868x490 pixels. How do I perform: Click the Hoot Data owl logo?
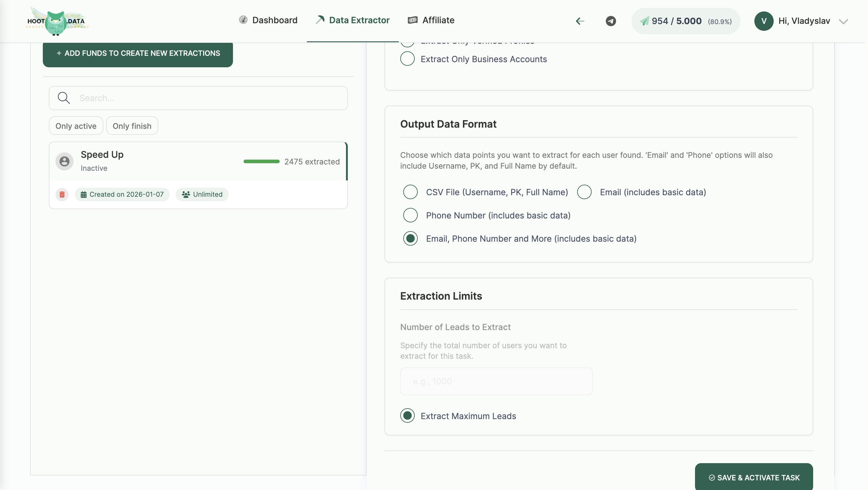point(57,21)
